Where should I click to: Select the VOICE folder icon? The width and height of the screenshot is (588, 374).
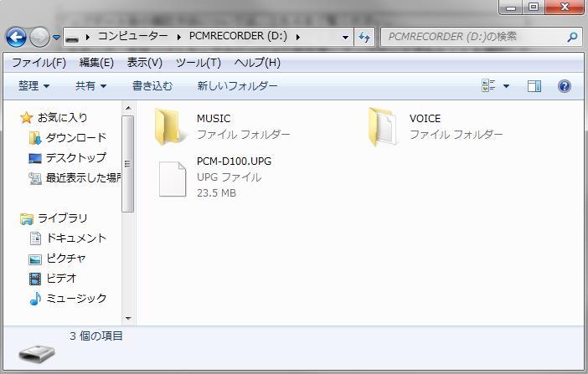(382, 126)
